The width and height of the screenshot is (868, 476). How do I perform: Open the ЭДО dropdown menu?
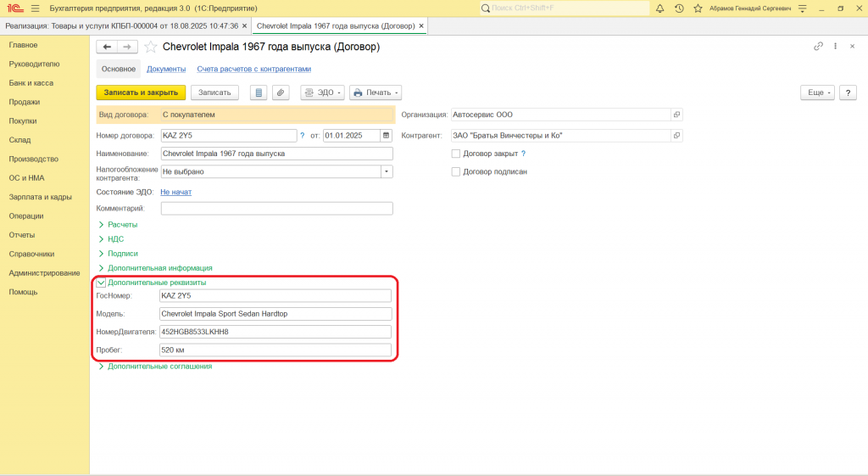point(322,92)
